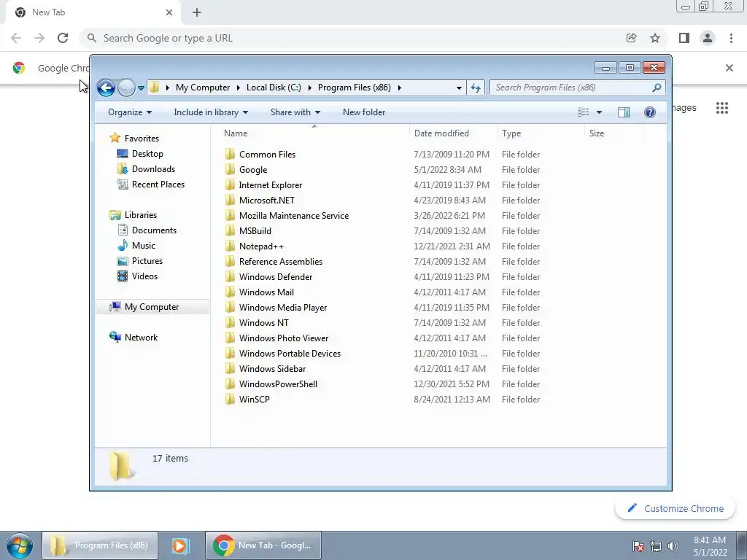Show the preview pane
The height and width of the screenshot is (560, 747).
tap(623, 112)
